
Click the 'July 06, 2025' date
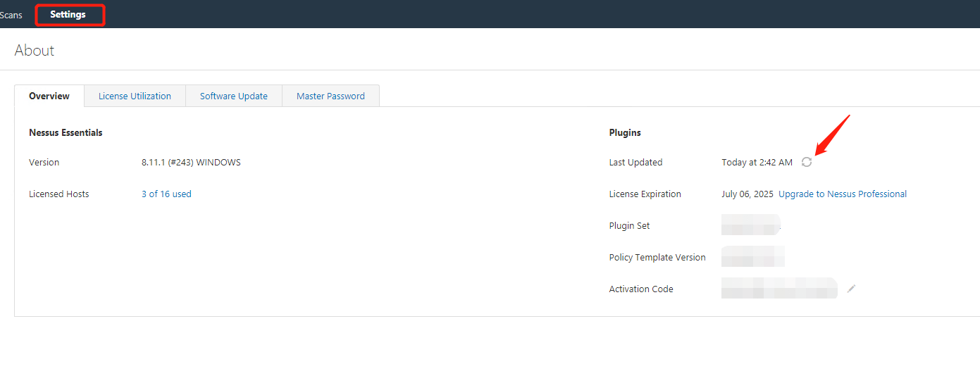(x=748, y=194)
